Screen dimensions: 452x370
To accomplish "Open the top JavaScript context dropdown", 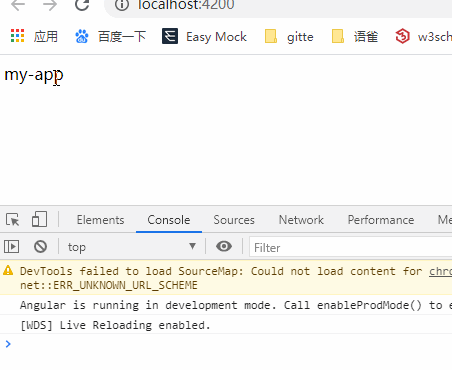I will pos(132,247).
